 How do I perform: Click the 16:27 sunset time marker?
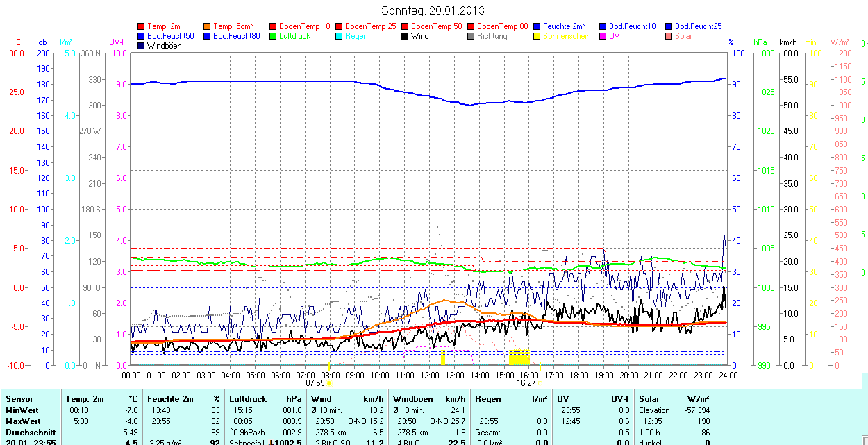(526, 383)
